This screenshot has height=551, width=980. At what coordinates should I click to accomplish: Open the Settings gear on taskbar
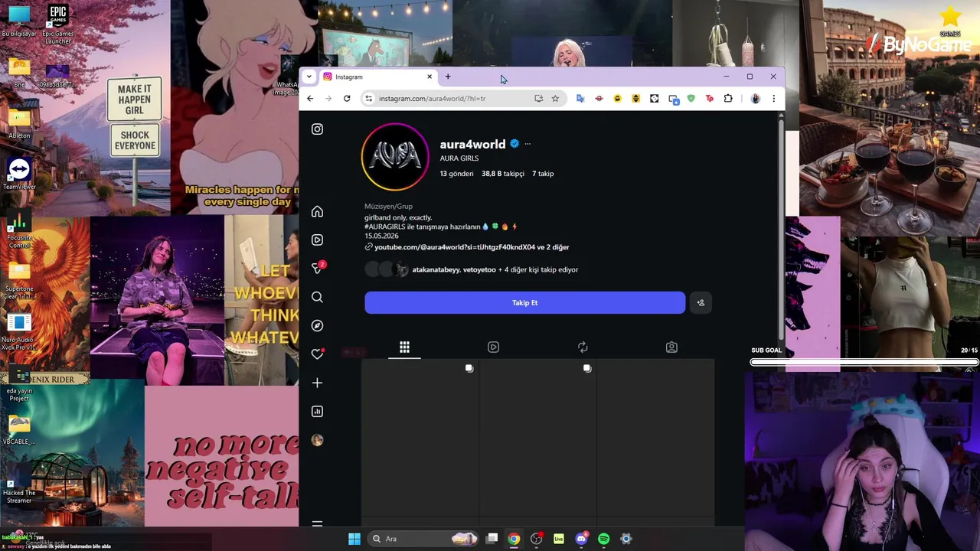click(626, 539)
